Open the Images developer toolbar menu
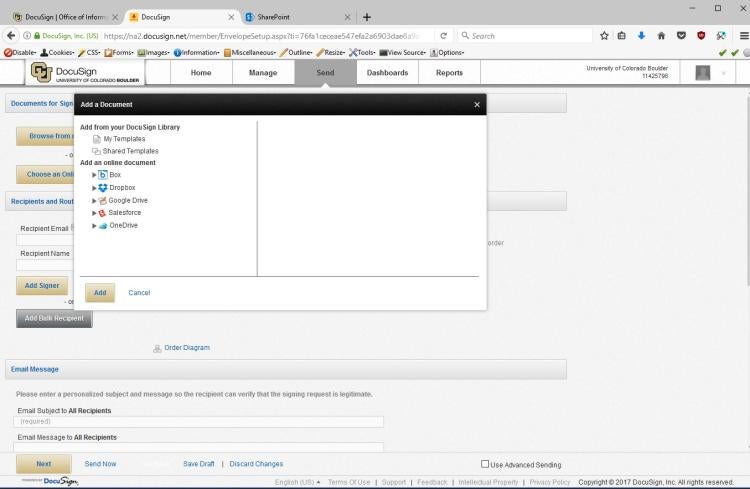 pyautogui.click(x=154, y=53)
